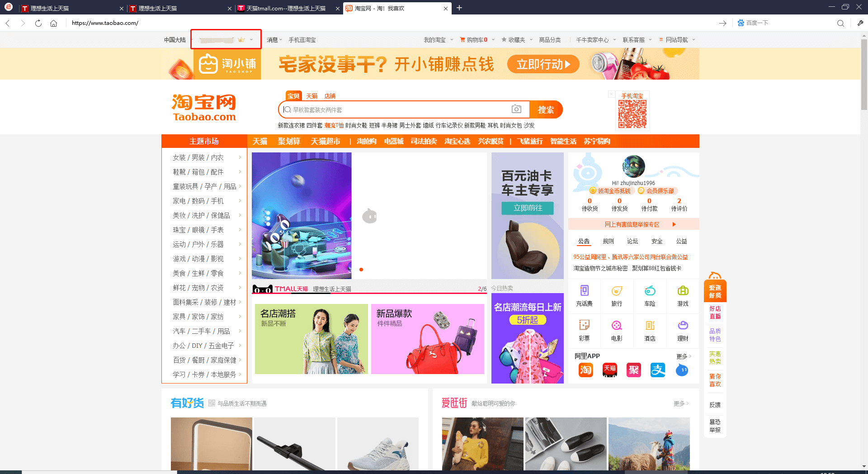Open the 聚划算 navigation link
The height and width of the screenshot is (474, 868).
click(289, 141)
